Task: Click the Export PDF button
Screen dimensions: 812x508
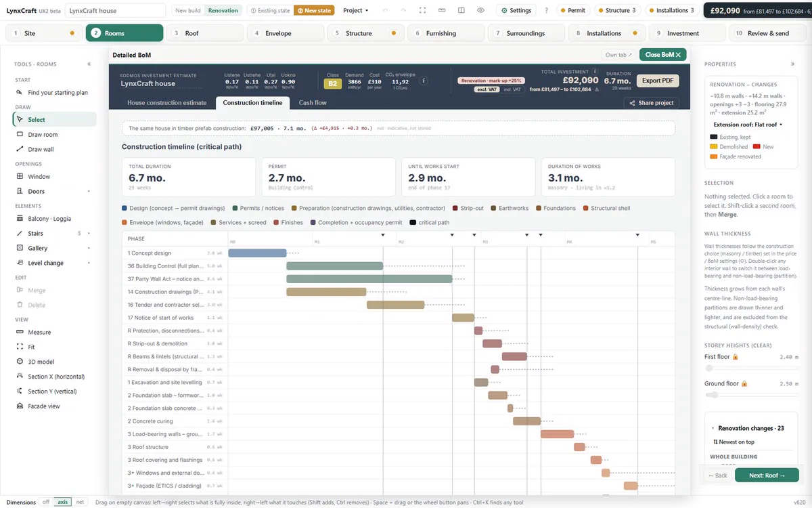Action: (658, 81)
